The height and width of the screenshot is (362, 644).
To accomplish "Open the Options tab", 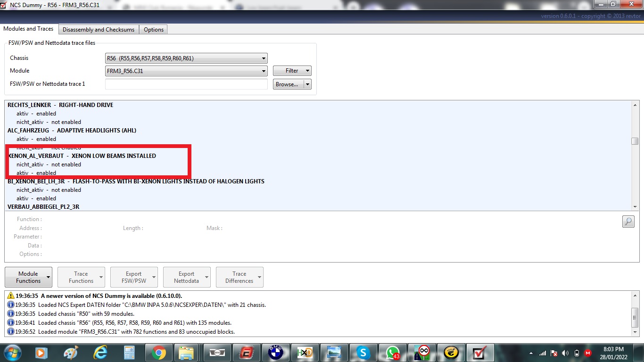I will coord(154,30).
